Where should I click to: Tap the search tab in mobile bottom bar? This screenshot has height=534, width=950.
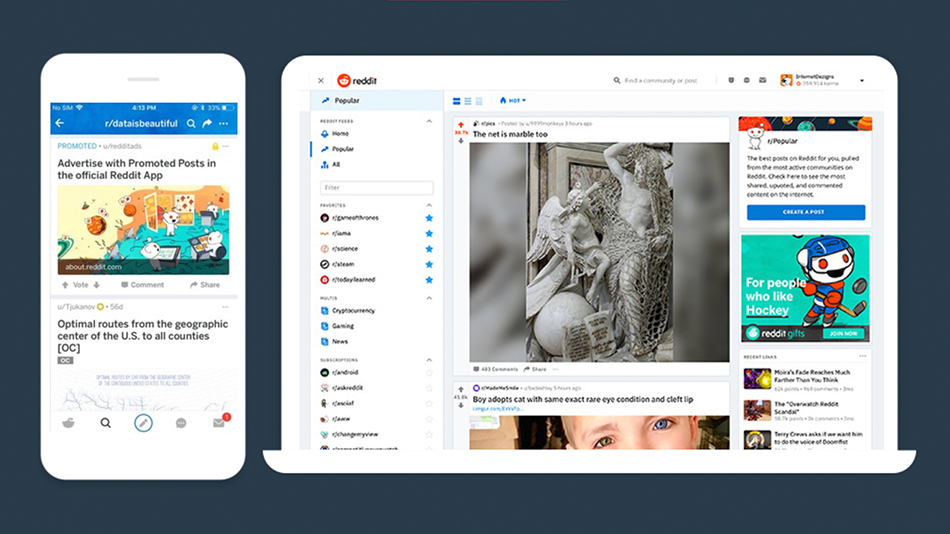click(x=105, y=423)
